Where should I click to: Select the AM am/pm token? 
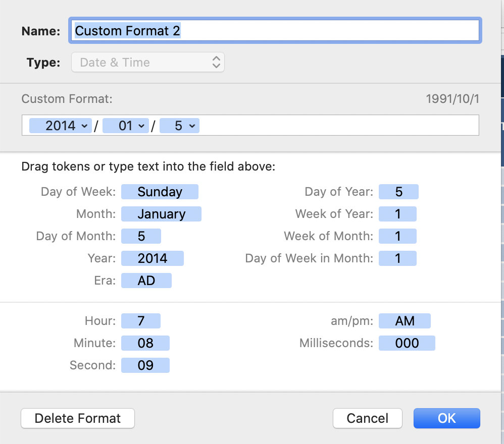point(405,321)
